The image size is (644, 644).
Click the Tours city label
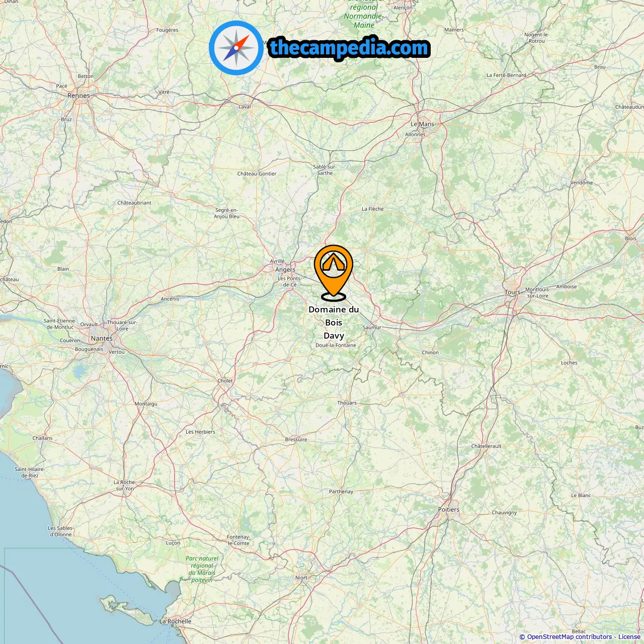pyautogui.click(x=513, y=292)
